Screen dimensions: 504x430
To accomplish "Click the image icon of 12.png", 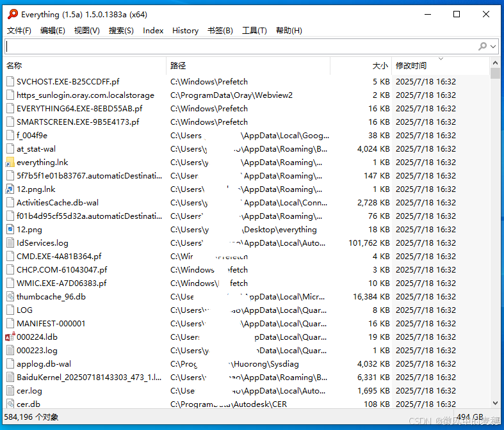I will 10,230.
